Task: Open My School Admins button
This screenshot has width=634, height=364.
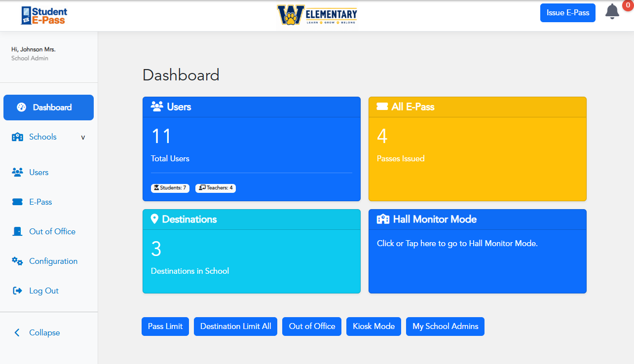Action: (x=446, y=327)
